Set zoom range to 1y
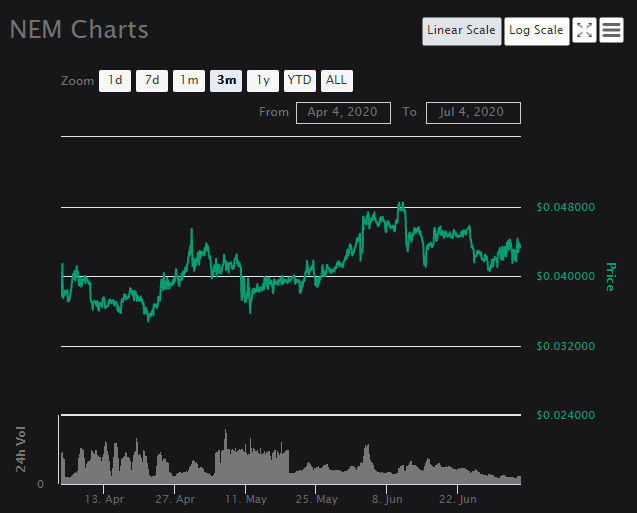This screenshot has width=637, height=513. 263,81
